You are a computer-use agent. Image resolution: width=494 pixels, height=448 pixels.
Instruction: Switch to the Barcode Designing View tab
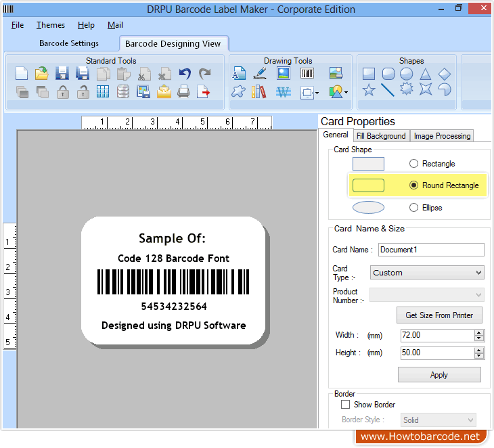click(x=173, y=43)
